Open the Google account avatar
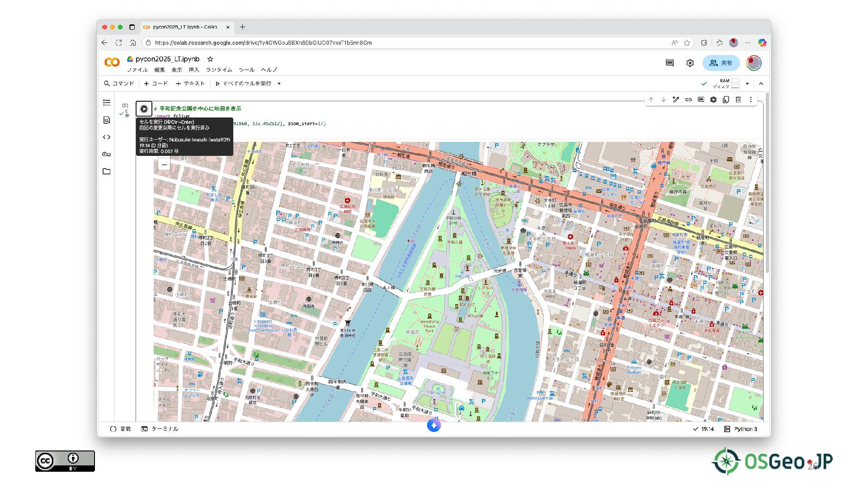 pyautogui.click(x=754, y=63)
